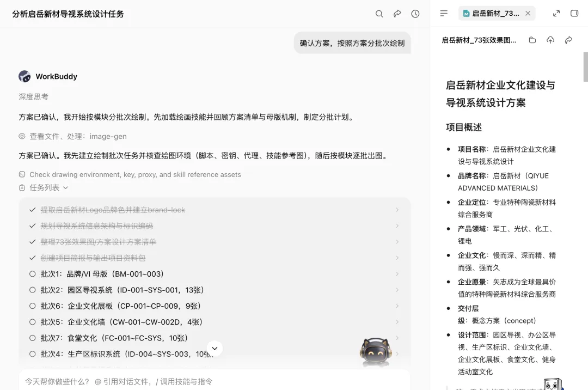Image resolution: width=588 pixels, height=390 pixels.
Task: Click task text 批次1：品牌/VI 母版
Action: [102, 274]
